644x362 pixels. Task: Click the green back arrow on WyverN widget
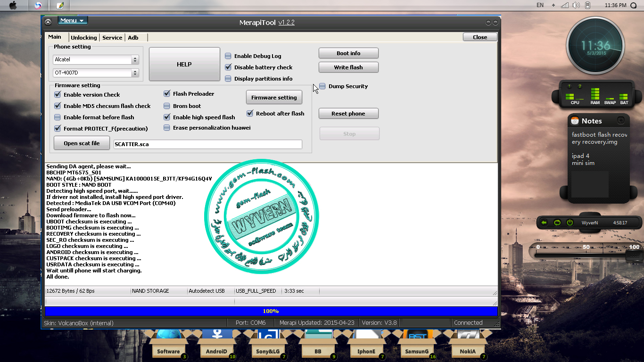pos(544,222)
